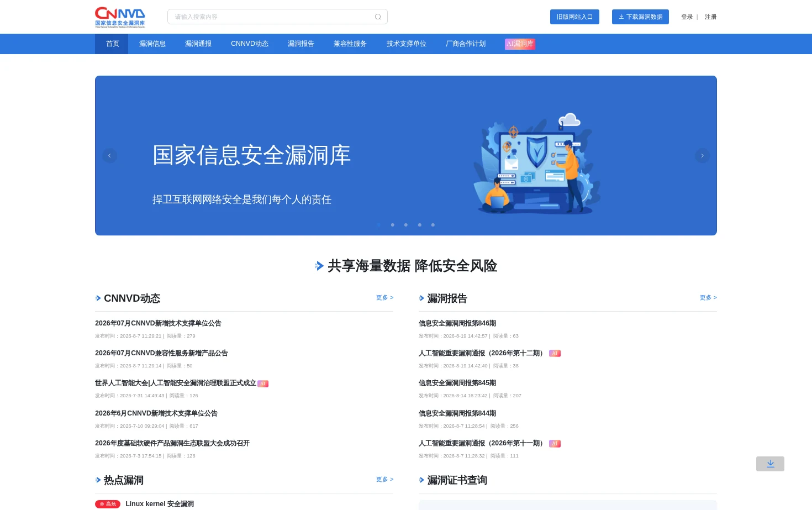Click arrow icon beside 热点漏洞 heading
Viewport: 812px width, 510px height.
tap(98, 480)
